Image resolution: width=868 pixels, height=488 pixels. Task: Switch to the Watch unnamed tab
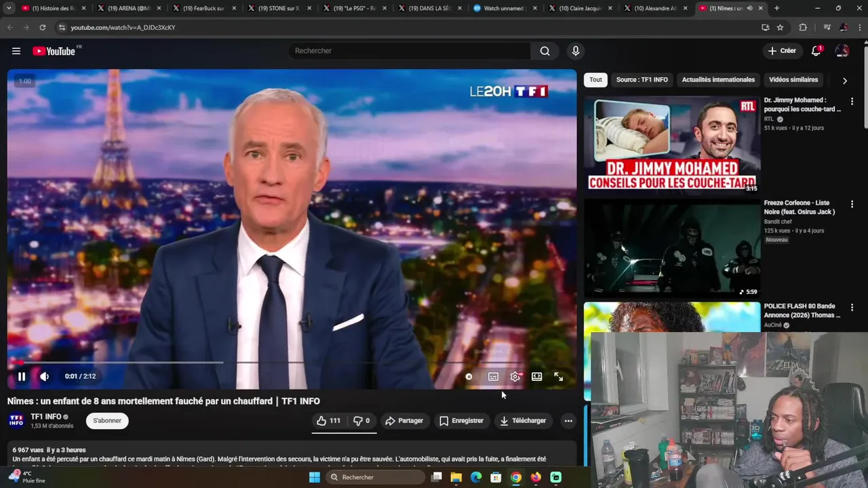pos(505,8)
